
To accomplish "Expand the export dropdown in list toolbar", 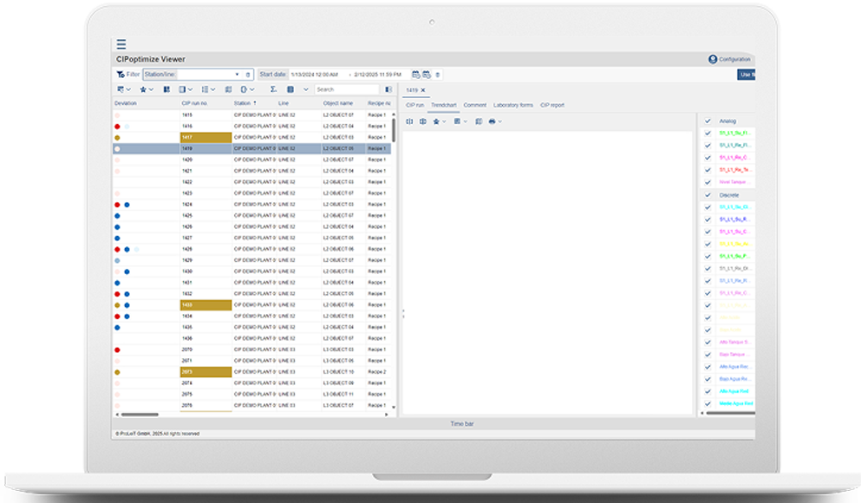I will (251, 89).
